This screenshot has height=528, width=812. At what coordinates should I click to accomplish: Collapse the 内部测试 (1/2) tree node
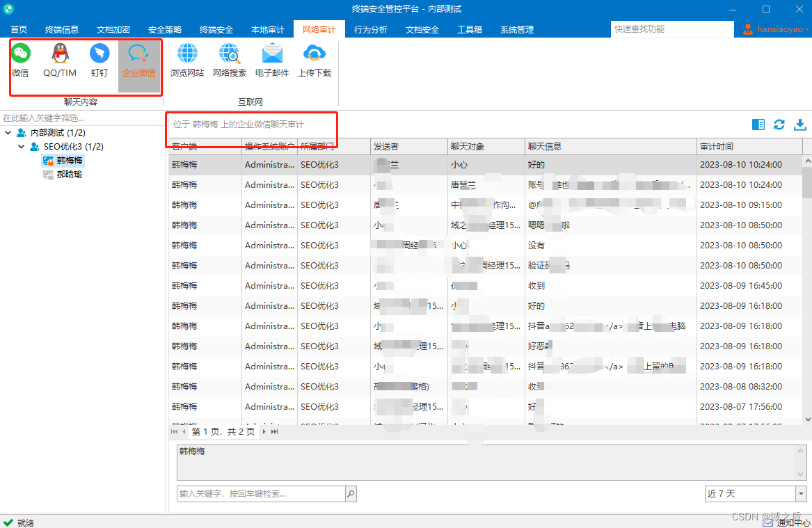pyautogui.click(x=8, y=133)
